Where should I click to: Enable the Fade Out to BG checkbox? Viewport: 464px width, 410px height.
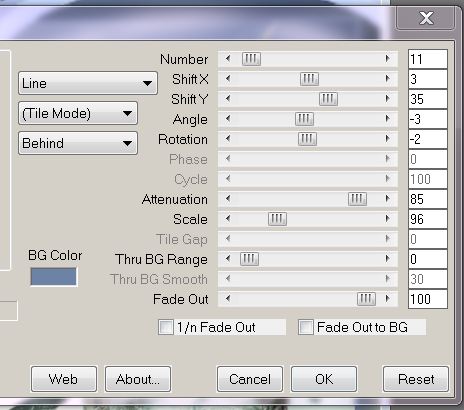(x=306, y=327)
